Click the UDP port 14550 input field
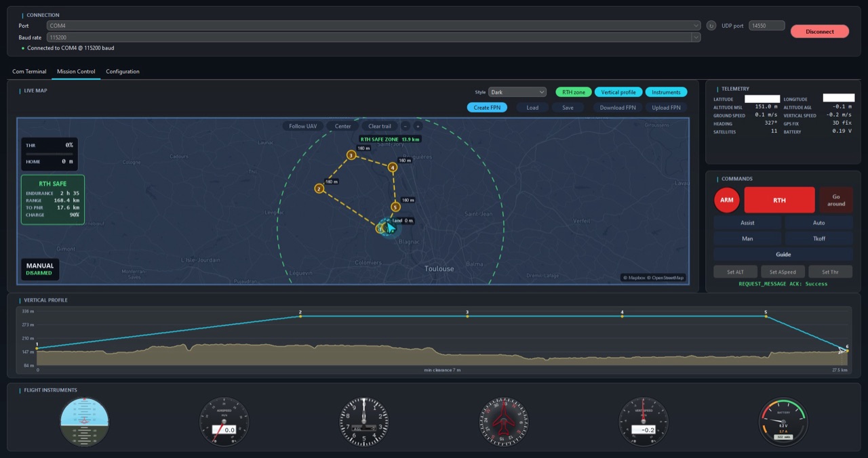868x458 pixels. (x=767, y=26)
